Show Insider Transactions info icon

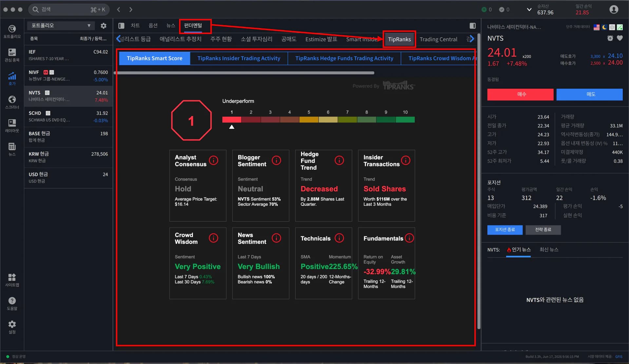click(x=406, y=160)
